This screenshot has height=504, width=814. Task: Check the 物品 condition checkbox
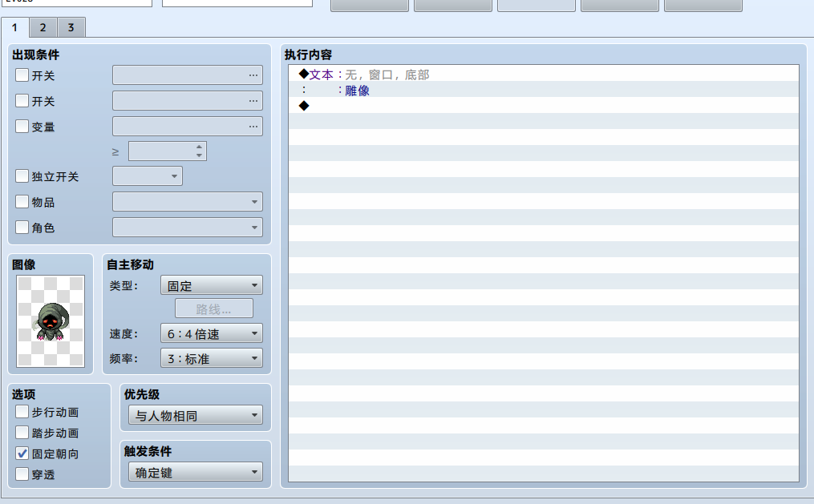(22, 202)
